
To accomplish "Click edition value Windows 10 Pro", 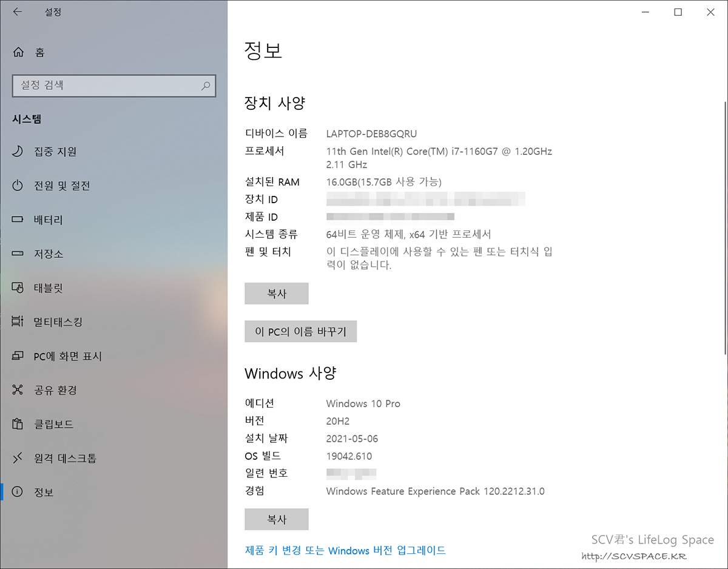I will (363, 404).
